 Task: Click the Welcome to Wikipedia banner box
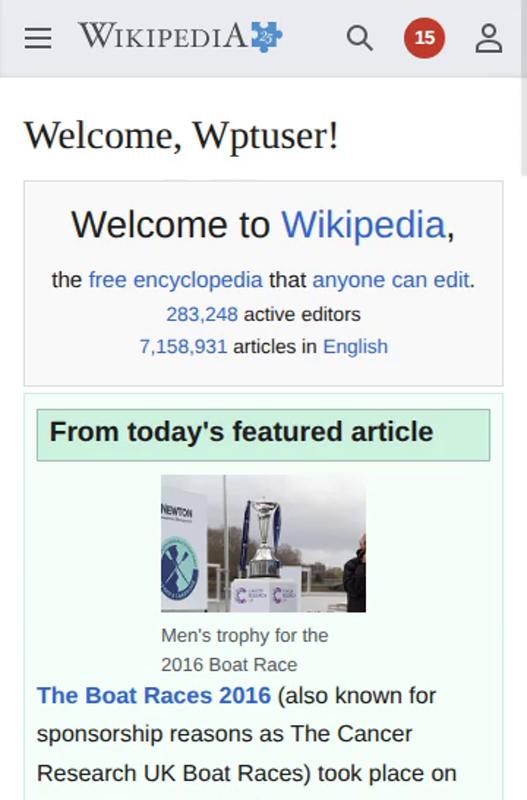coord(263,283)
